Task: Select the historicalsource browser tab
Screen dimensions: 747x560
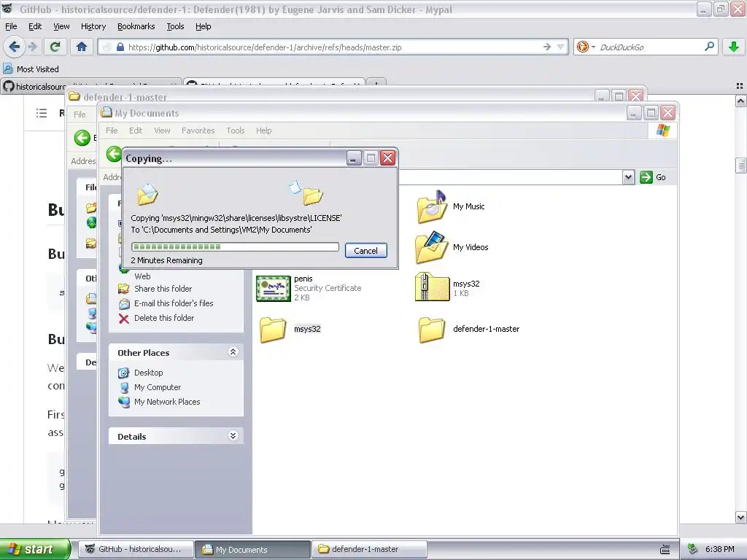Action: tap(90, 86)
